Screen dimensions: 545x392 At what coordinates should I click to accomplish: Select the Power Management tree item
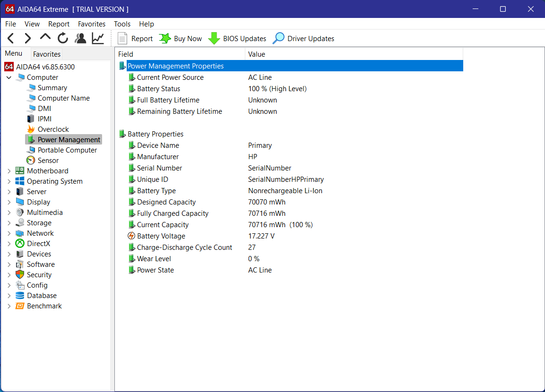[x=64, y=140]
